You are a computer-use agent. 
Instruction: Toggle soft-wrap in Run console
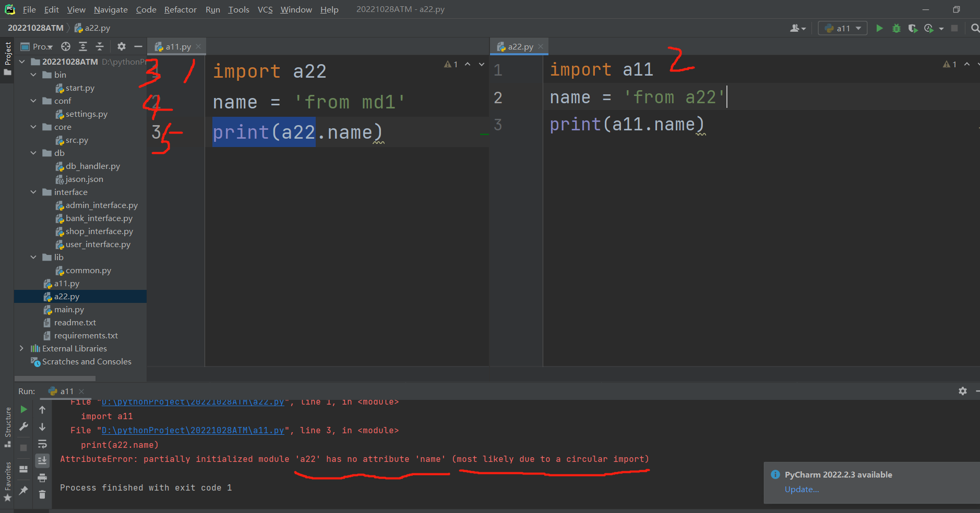point(42,444)
